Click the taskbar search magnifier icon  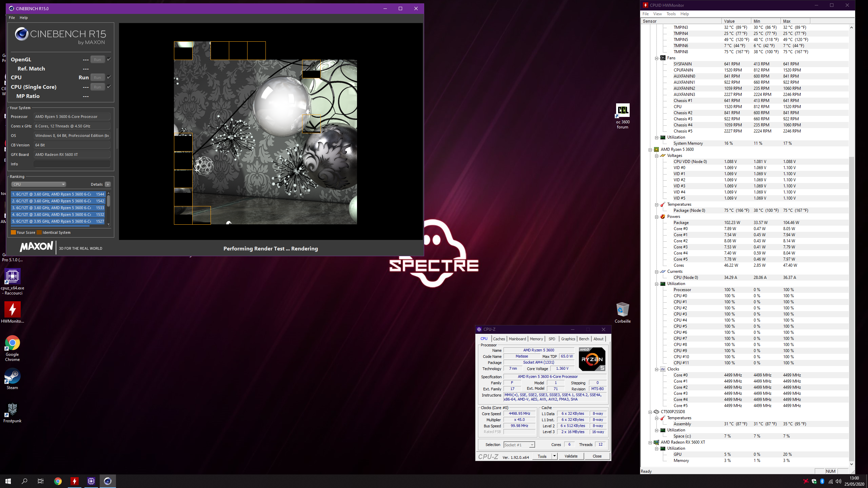pos(24,481)
